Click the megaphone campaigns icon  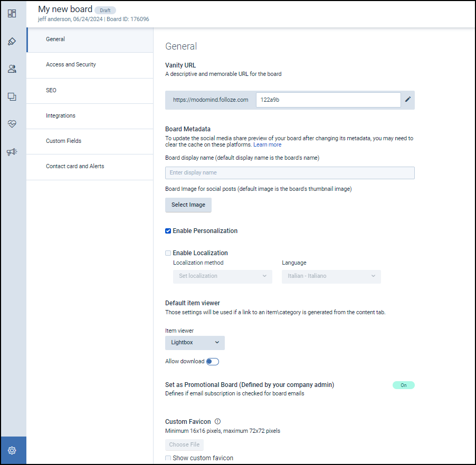12,152
